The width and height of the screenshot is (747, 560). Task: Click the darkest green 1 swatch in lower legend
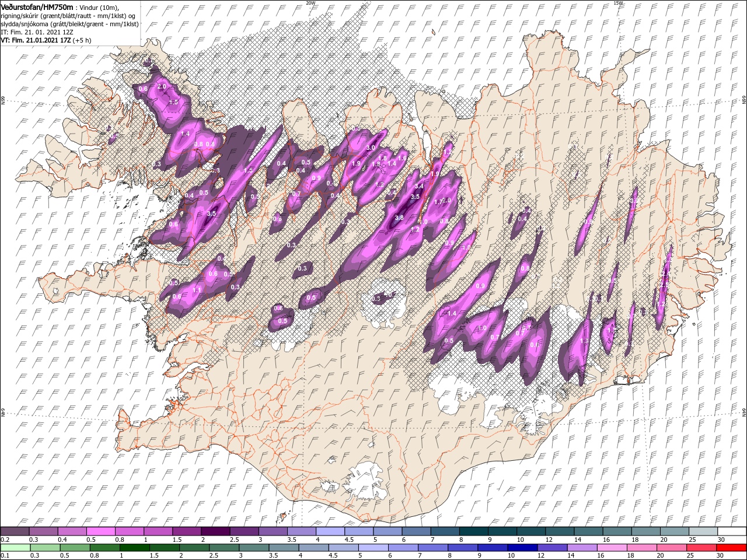(134, 548)
